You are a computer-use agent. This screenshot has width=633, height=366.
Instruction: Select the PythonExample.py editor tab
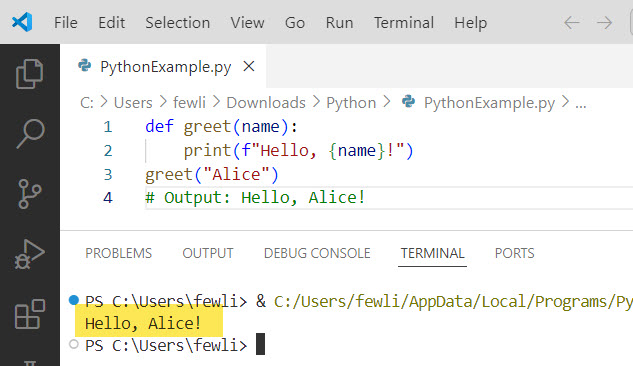pyautogui.click(x=163, y=66)
